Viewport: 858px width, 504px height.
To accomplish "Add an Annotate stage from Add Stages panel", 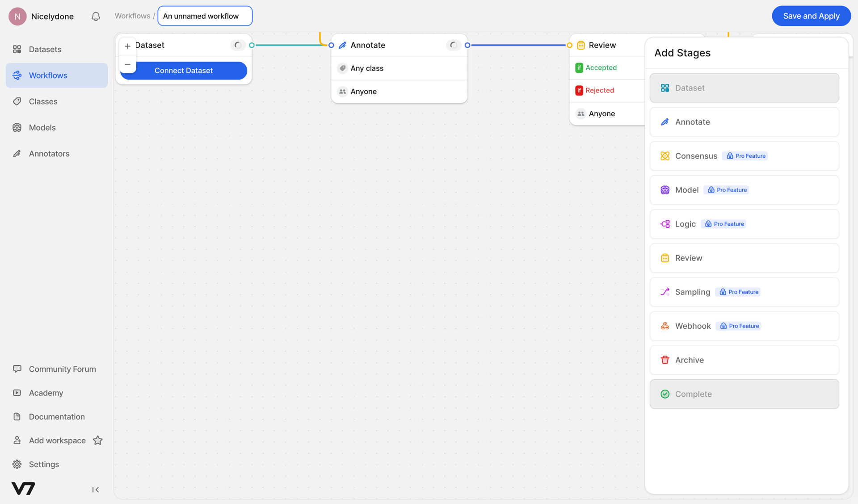I will [744, 122].
